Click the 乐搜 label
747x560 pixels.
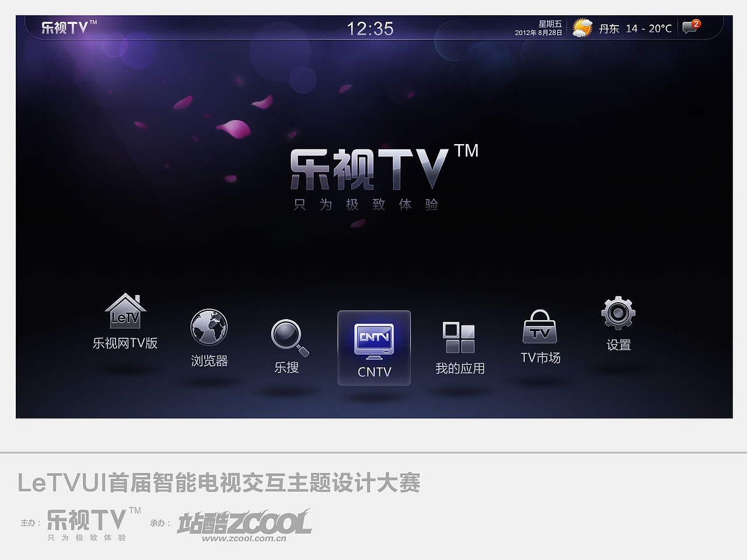coord(287,367)
